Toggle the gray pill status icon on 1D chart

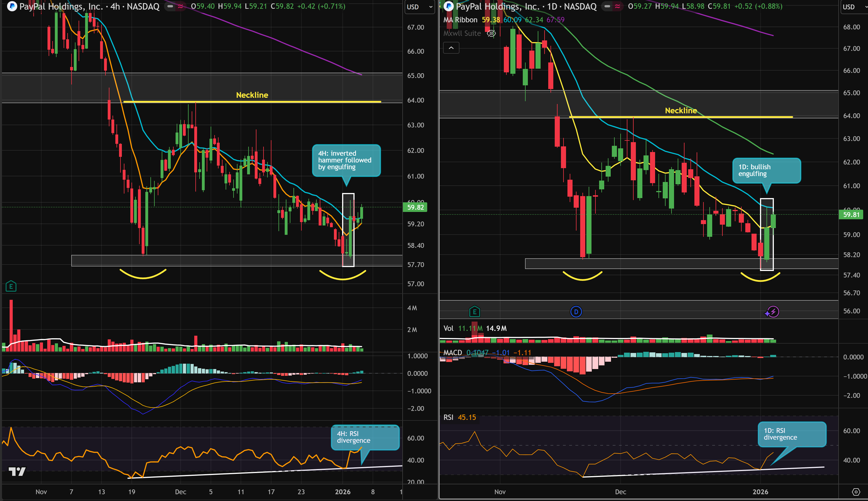pyautogui.click(x=607, y=6)
